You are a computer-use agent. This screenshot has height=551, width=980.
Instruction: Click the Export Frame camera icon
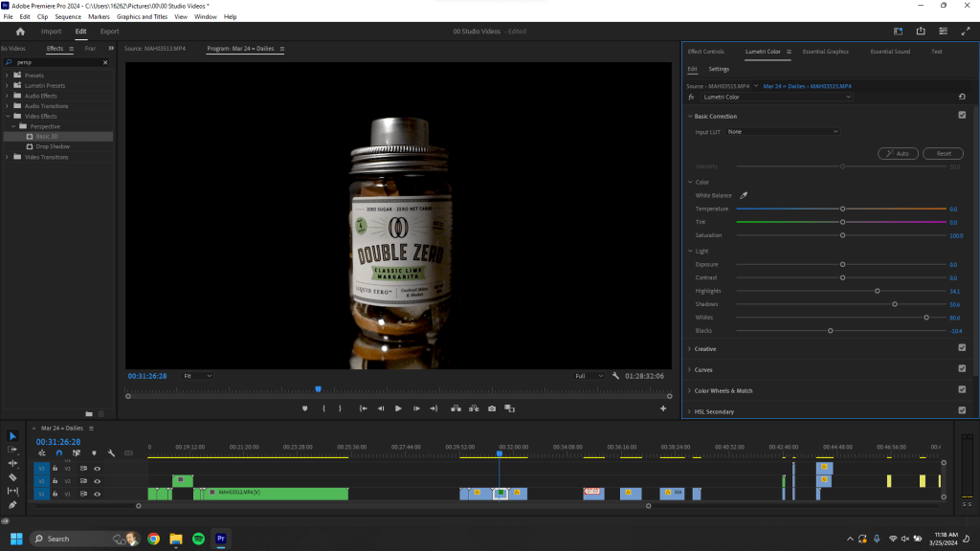pos(492,408)
